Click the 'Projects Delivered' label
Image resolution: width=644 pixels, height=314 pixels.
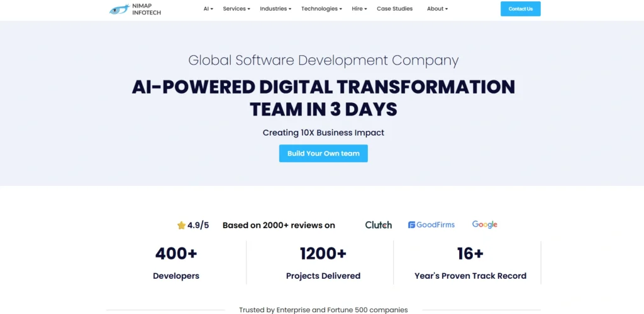tap(323, 276)
